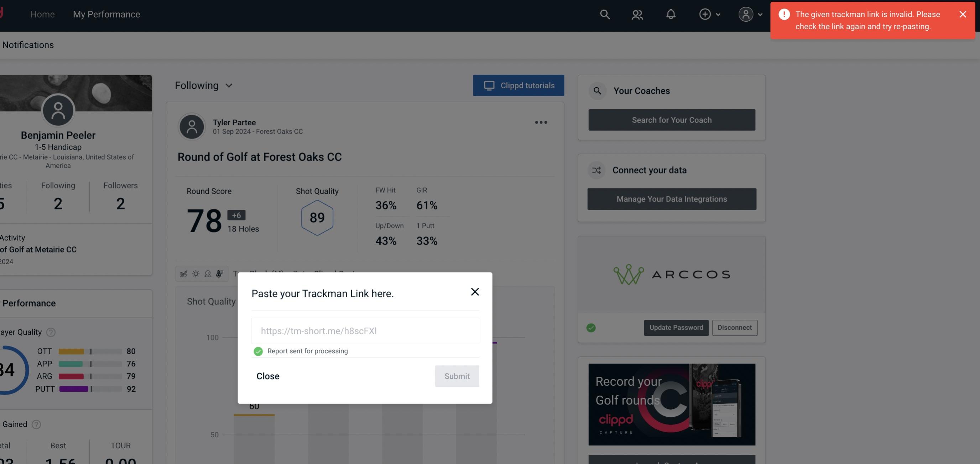Click the plus/add content icon
Image resolution: width=980 pixels, height=464 pixels.
tap(705, 14)
